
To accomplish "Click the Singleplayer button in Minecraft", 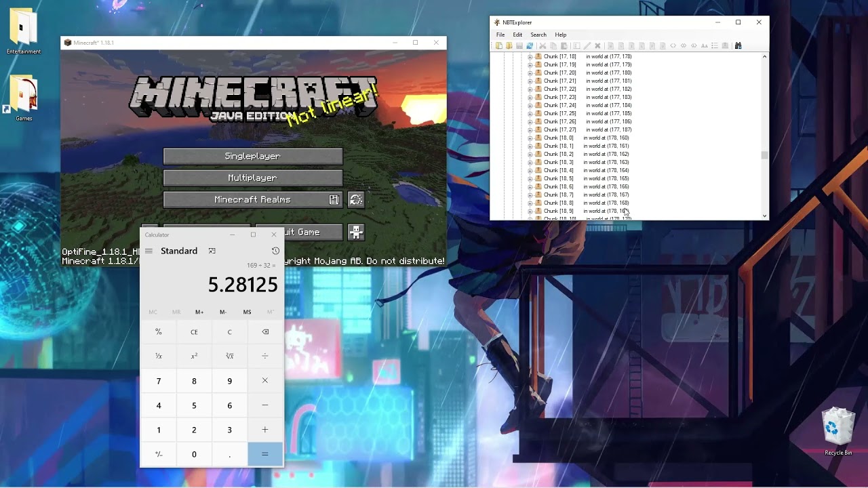I will pos(253,156).
